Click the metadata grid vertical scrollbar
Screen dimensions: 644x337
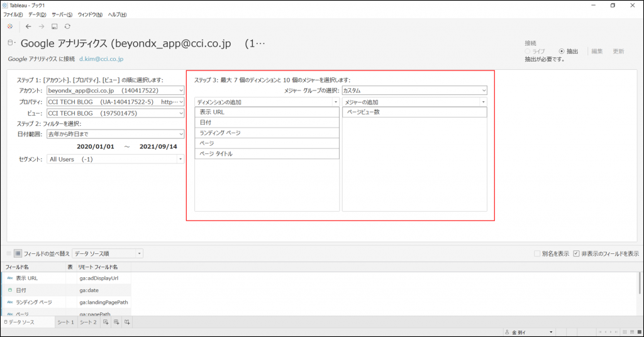[x=640, y=283]
